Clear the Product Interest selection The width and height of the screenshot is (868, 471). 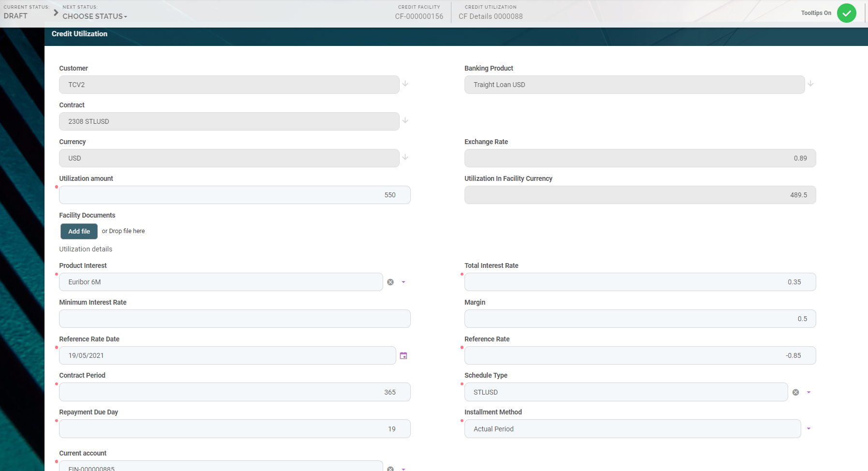point(390,282)
